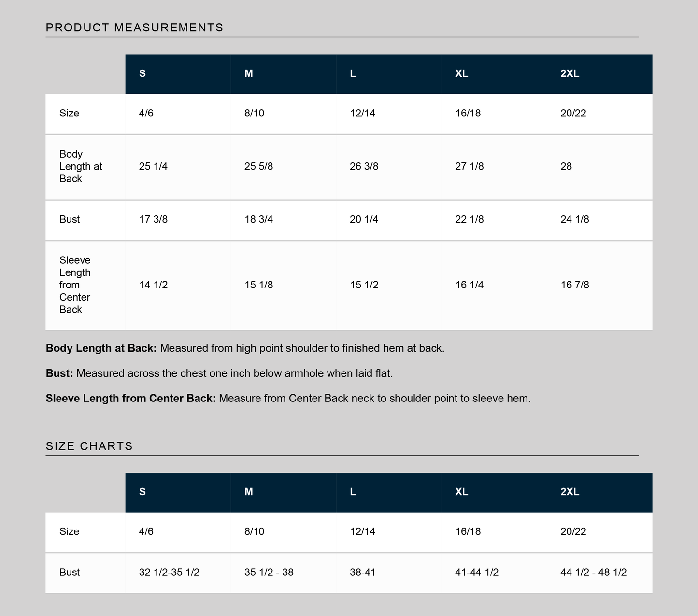This screenshot has height=616, width=698.
Task: Click the Sleeve Length from Center Back definition
Action: pos(130,398)
